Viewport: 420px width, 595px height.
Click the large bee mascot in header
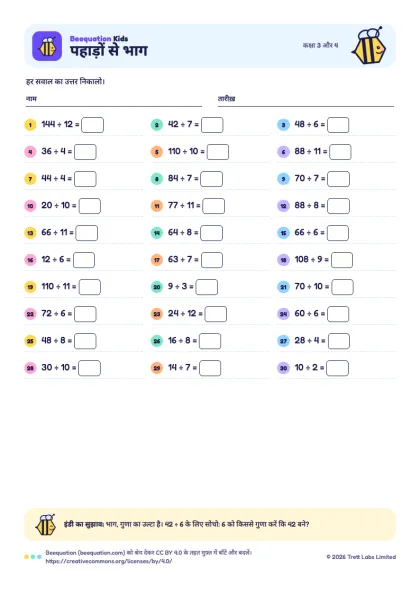pyautogui.click(x=369, y=46)
